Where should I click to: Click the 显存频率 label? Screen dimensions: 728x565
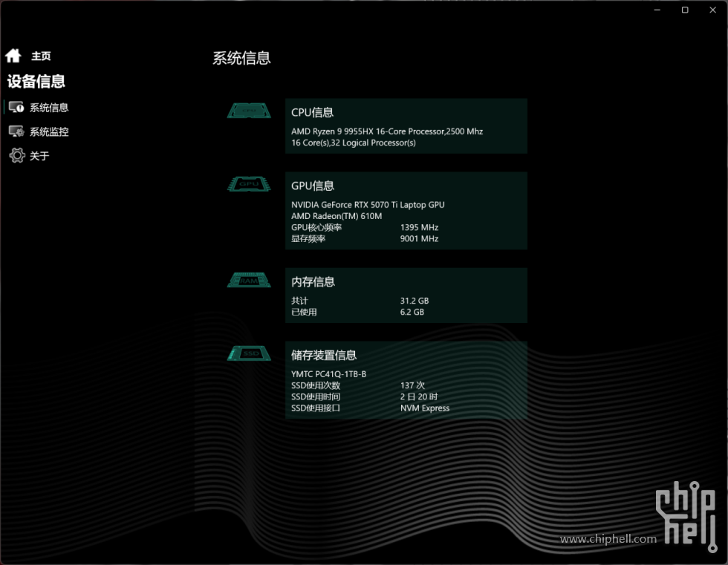coord(308,238)
